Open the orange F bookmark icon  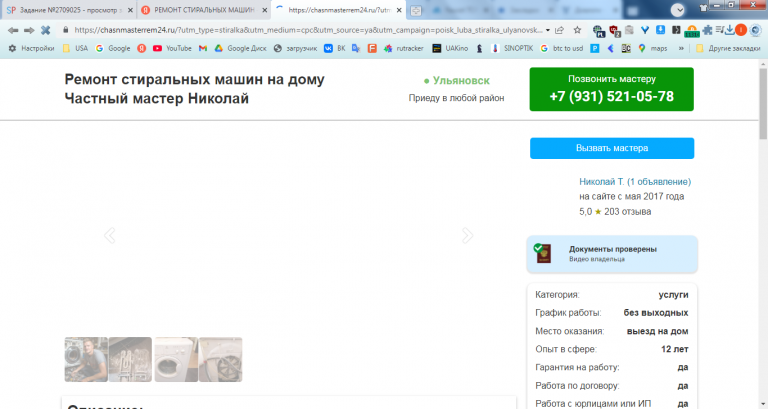(372, 48)
